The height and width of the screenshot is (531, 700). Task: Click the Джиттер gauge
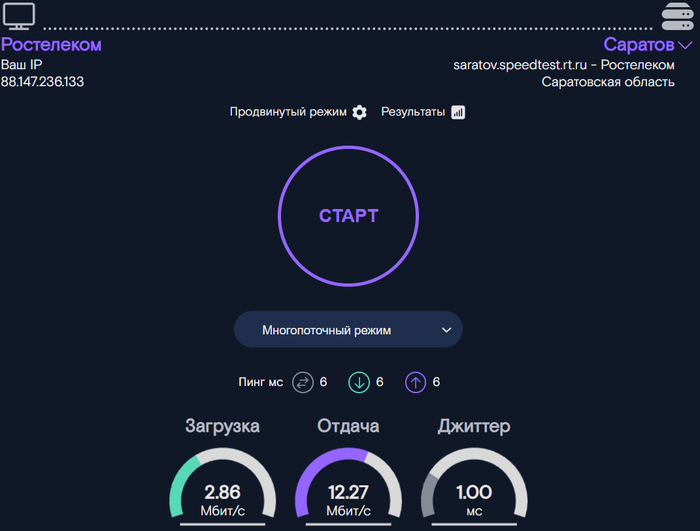(474, 490)
